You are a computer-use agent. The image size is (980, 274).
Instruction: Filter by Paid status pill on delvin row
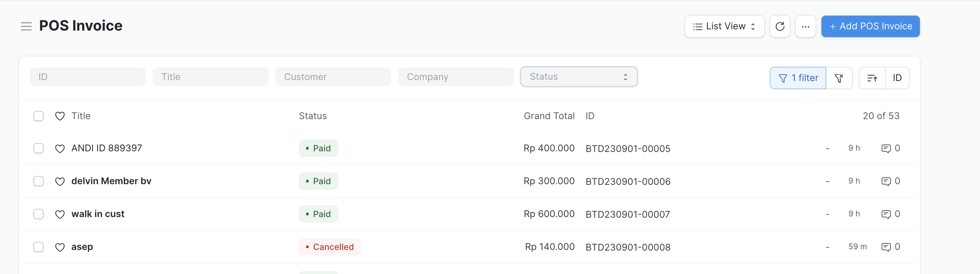tap(318, 181)
